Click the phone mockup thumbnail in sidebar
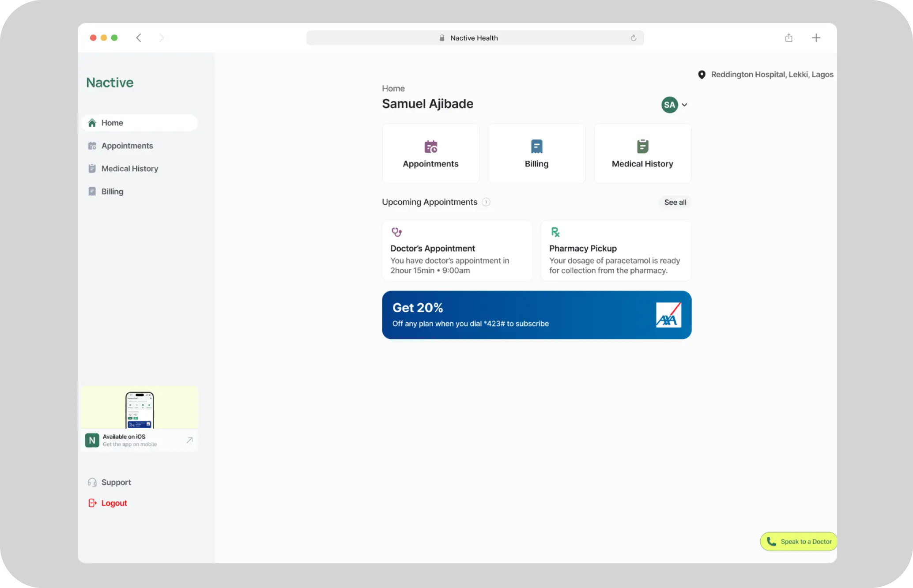This screenshot has width=913, height=588. 140,409
